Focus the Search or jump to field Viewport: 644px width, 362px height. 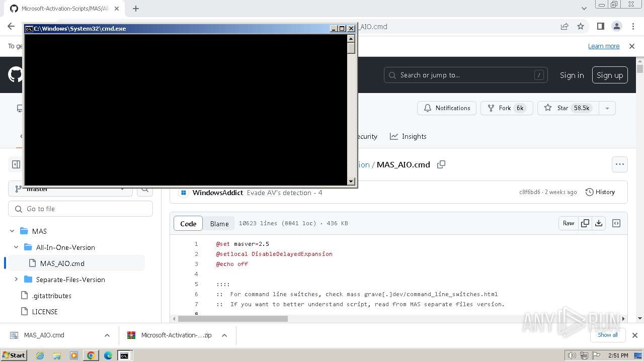click(x=466, y=75)
